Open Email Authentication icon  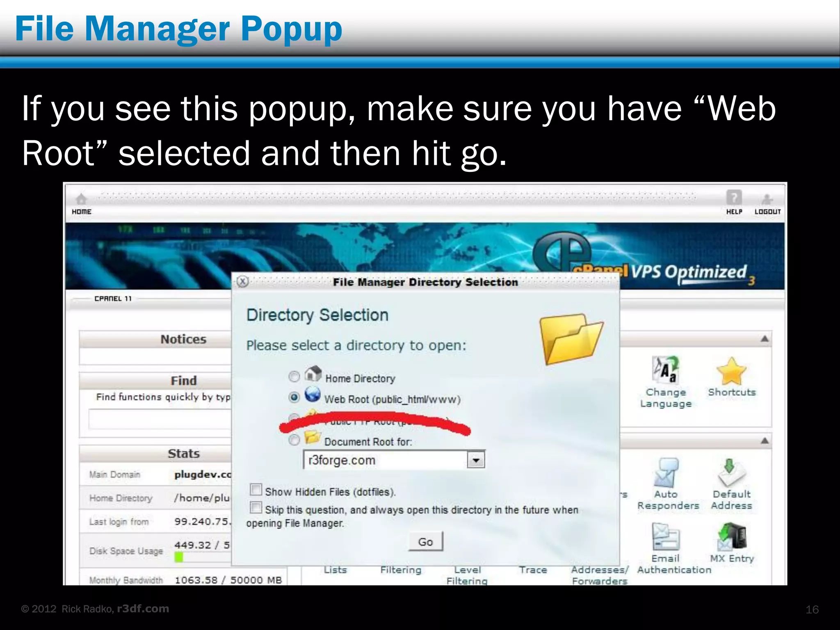pos(666,536)
